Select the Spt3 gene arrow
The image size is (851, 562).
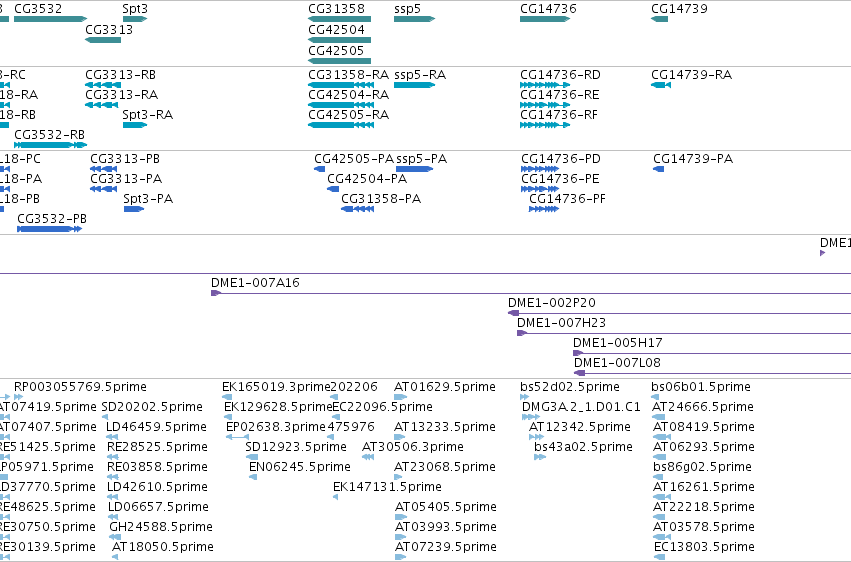point(135,19)
